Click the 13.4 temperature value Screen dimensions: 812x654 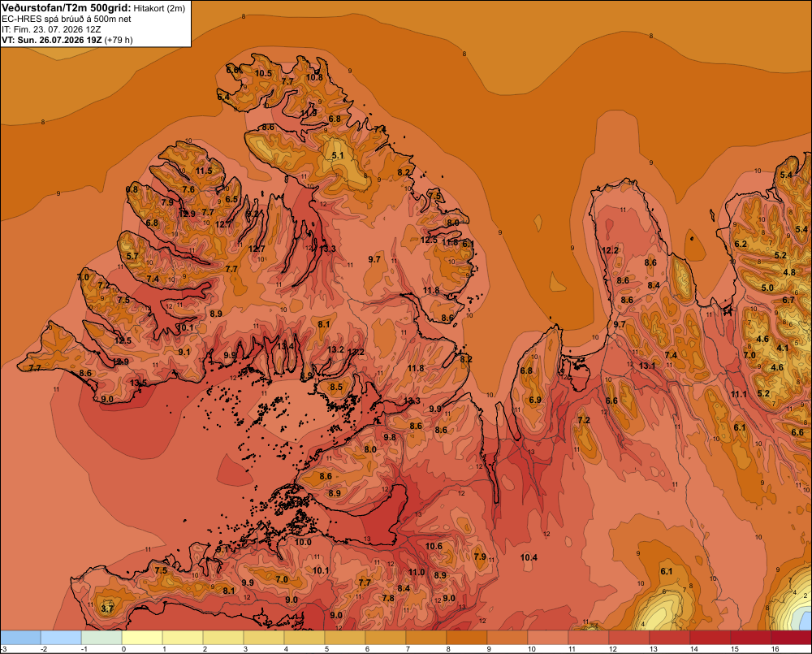[x=285, y=346]
